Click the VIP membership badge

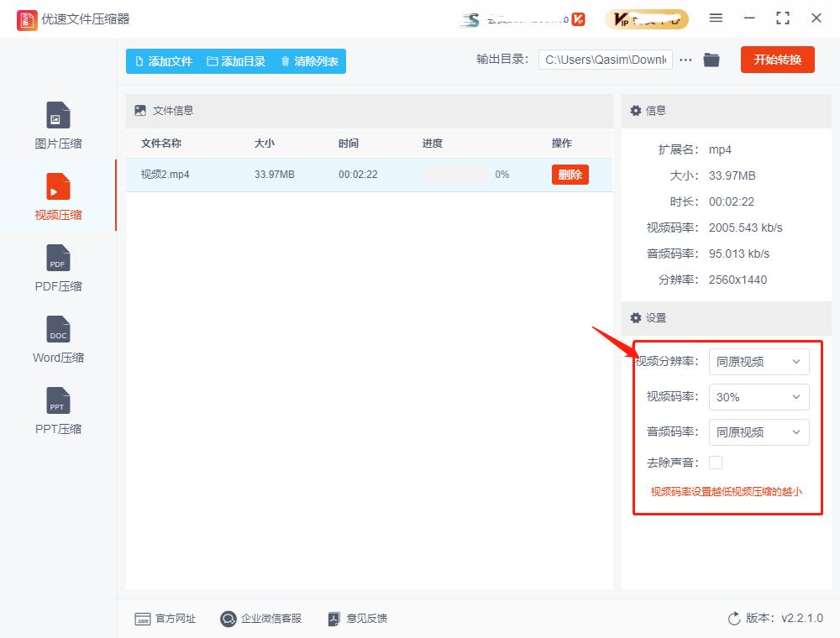646,18
